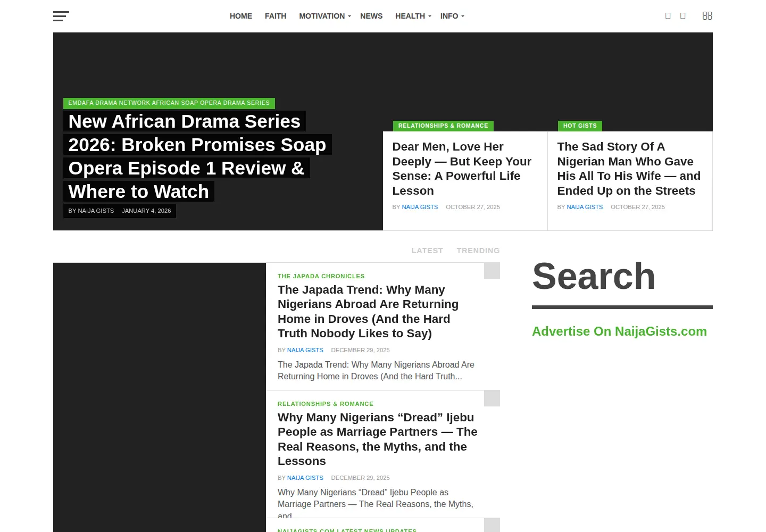Image resolution: width=766 pixels, height=532 pixels.
Task: Read 'Why Many Nigerians Dread Ijebu People' headline
Action: (x=378, y=439)
